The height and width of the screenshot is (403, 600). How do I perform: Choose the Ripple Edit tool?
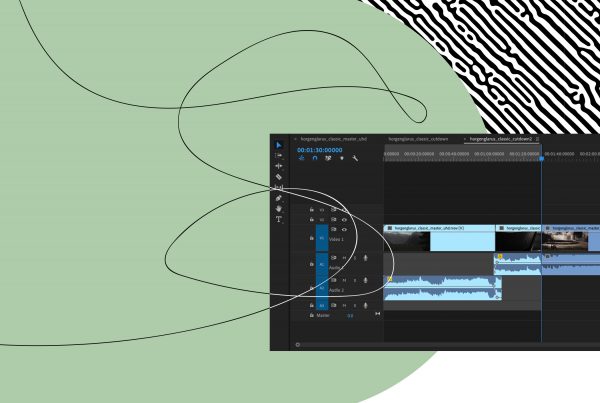point(279,166)
